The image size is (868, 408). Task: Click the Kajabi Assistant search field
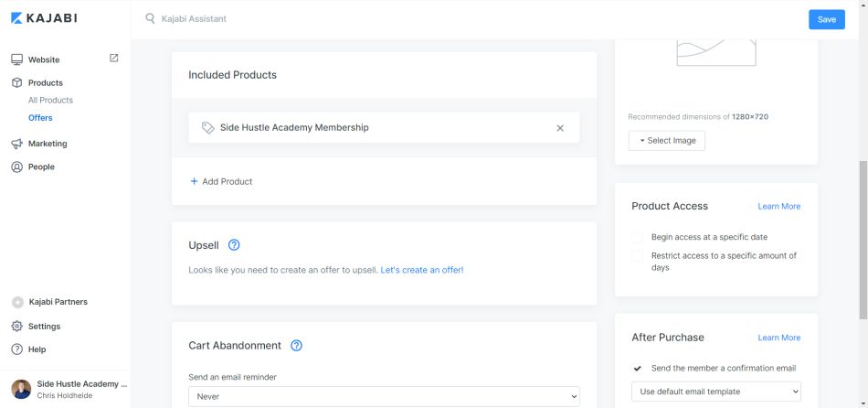(x=194, y=19)
